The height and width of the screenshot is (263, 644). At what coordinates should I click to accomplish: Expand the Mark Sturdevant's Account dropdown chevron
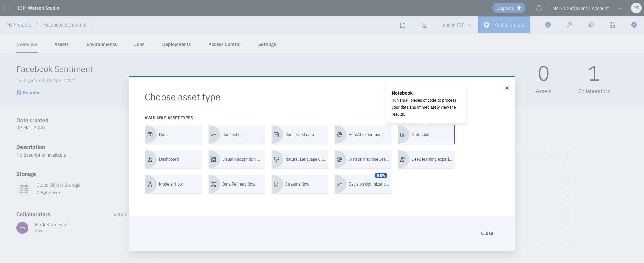click(620, 8)
